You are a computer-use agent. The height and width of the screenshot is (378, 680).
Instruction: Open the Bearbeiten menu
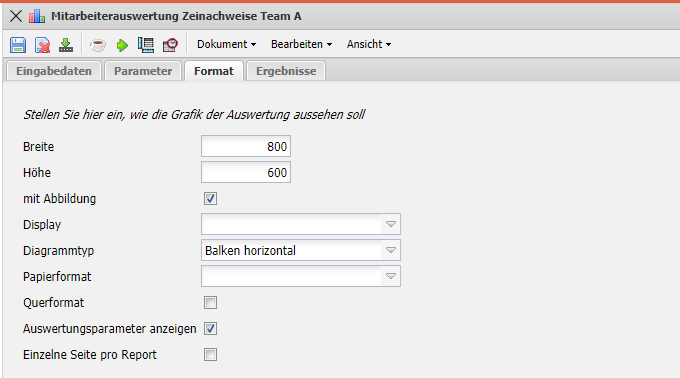301,44
